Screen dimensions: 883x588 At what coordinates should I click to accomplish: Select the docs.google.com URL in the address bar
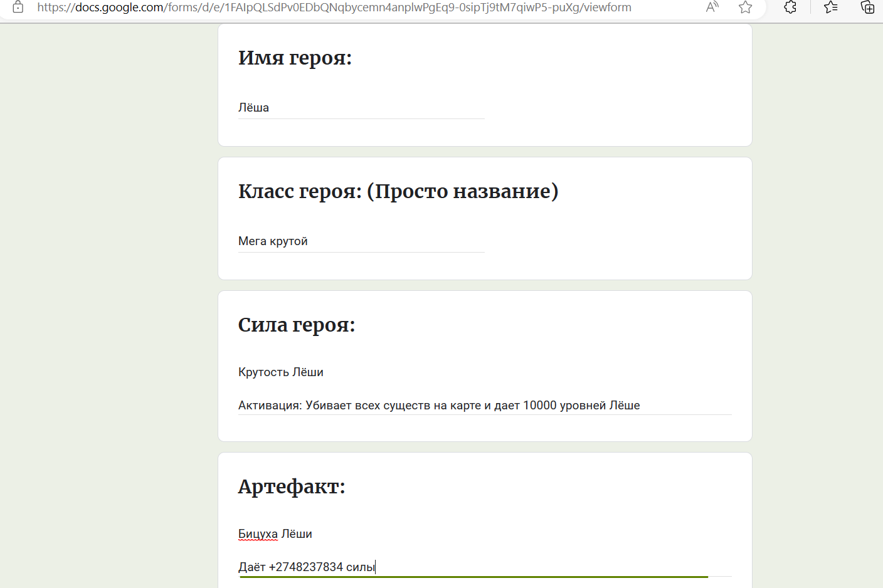pos(334,8)
